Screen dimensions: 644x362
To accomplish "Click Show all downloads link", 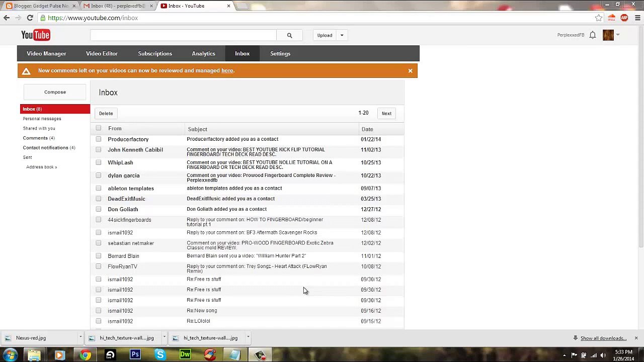I will pos(603,338).
